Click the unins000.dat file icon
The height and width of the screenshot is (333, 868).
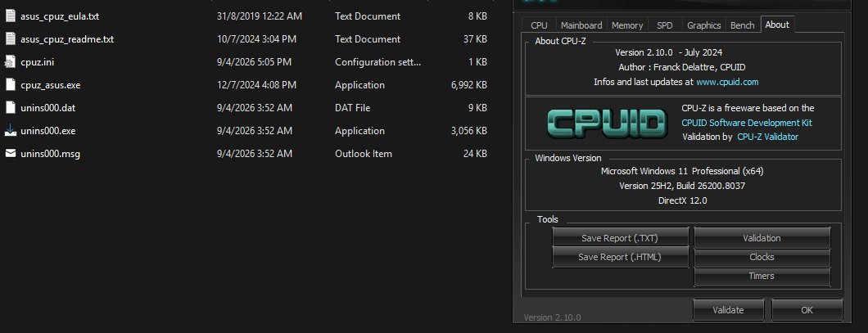[10, 108]
